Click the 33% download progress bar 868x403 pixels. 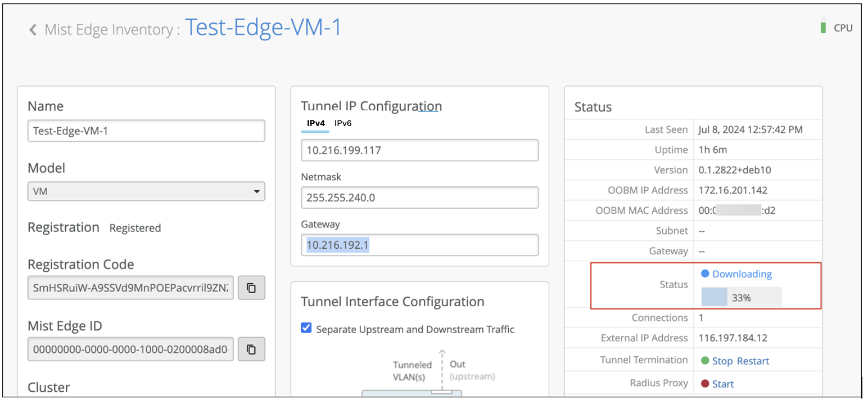[x=741, y=298]
